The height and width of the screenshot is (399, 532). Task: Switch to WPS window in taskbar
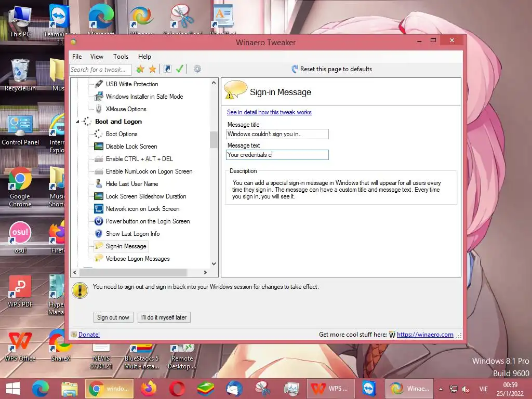[x=331, y=389]
